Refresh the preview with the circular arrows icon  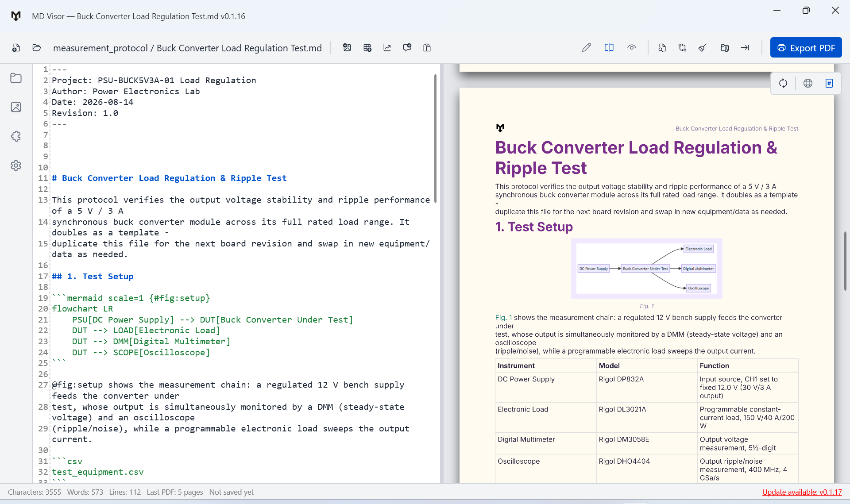point(783,83)
